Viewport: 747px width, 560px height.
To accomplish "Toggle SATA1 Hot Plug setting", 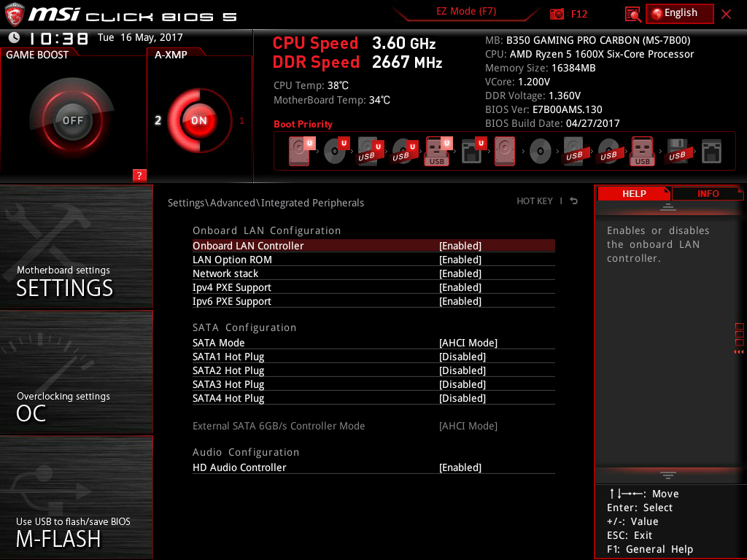I will click(373, 356).
